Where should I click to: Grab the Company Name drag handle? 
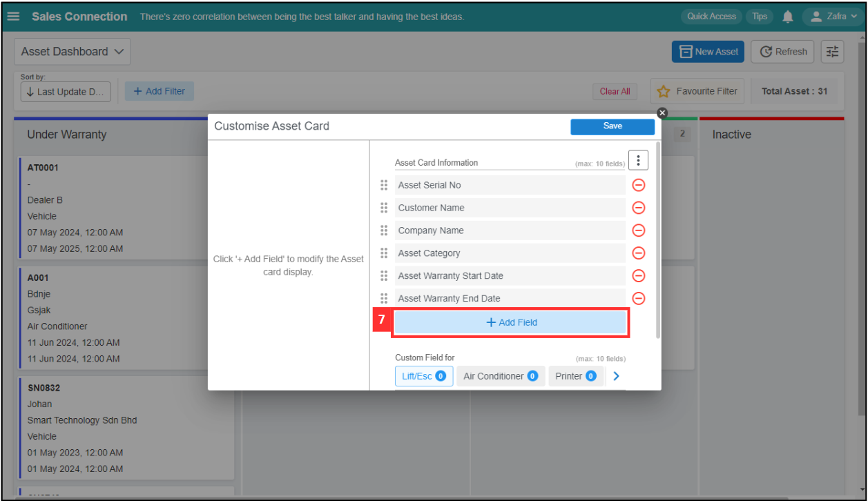pos(384,230)
